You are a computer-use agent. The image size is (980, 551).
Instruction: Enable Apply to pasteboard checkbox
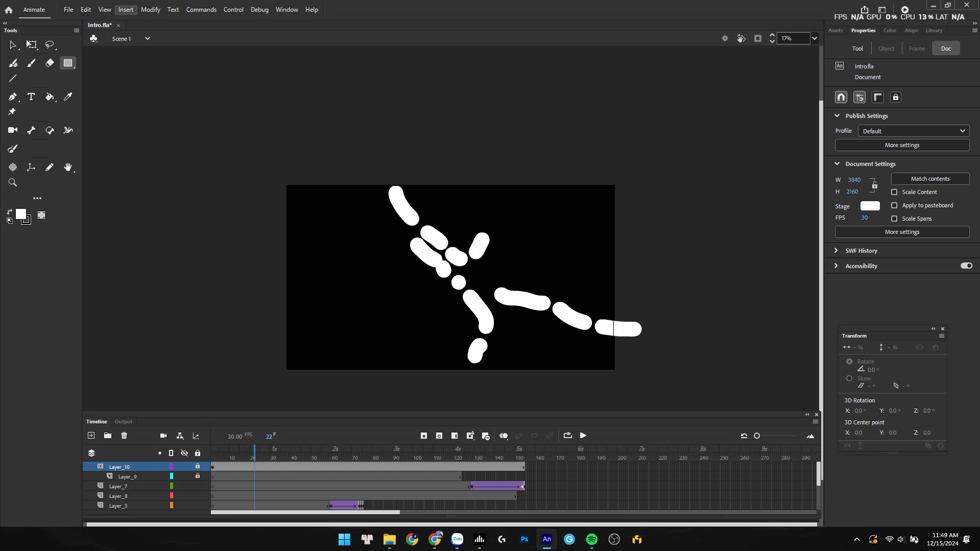click(894, 205)
